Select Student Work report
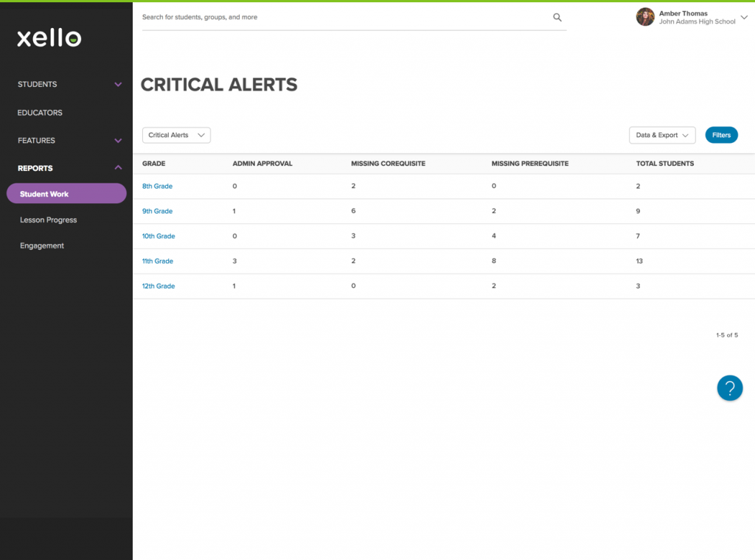This screenshot has height=560, width=755. coord(66,194)
